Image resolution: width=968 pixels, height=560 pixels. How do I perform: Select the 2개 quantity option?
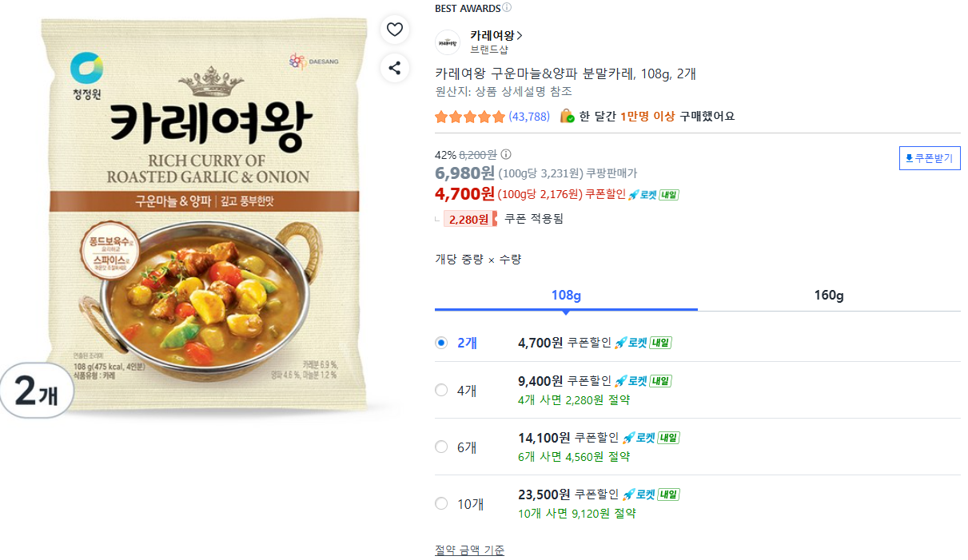441,343
